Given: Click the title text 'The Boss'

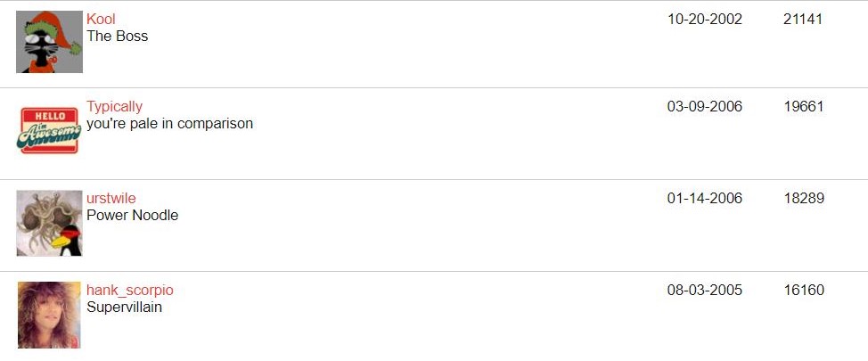Looking at the screenshot, I should point(118,37).
